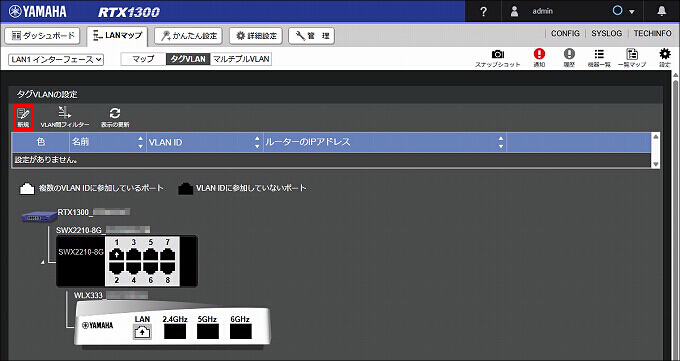Click the RTX1300 model name in header
Viewport: 680px width, 361px height.
click(x=129, y=12)
